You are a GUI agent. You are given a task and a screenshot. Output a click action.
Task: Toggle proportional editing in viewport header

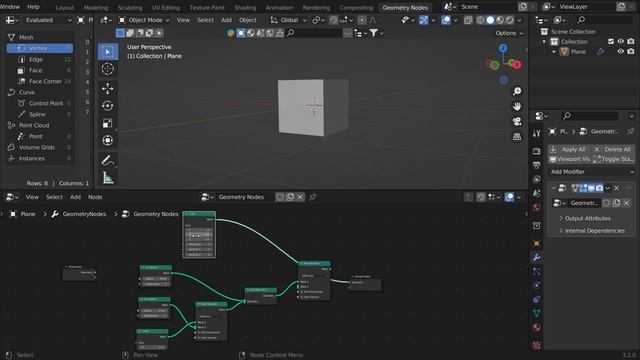pyautogui.click(x=362, y=20)
